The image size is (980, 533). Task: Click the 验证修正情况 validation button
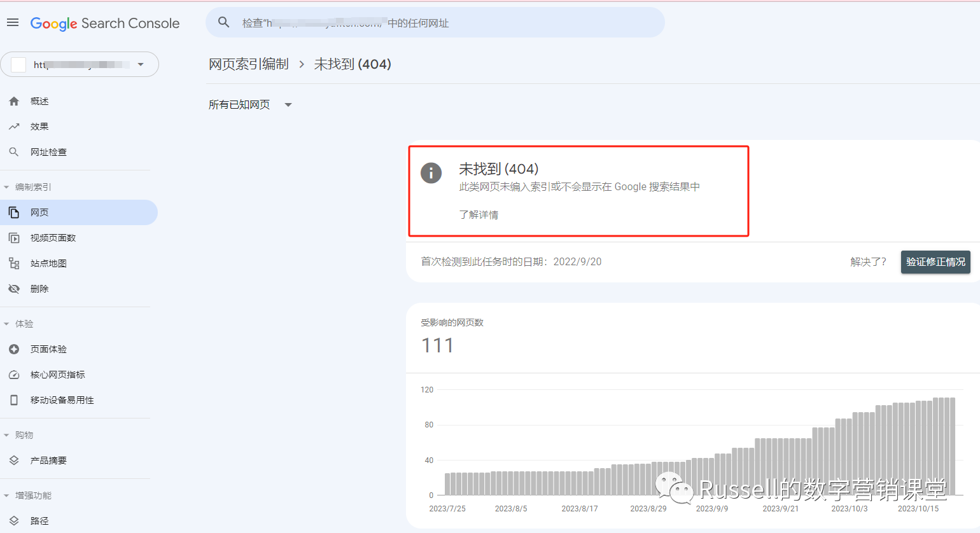(x=935, y=262)
